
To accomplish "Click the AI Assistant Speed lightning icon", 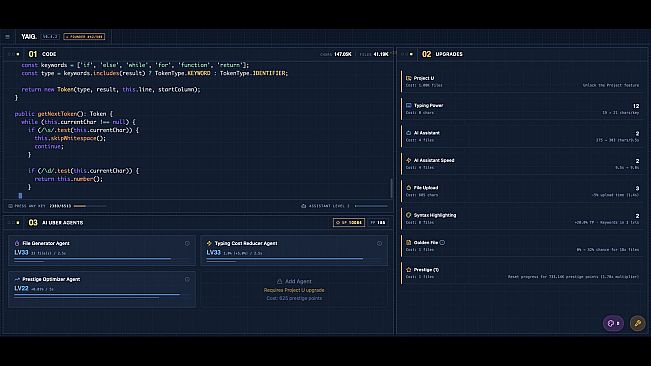I will coord(409,160).
